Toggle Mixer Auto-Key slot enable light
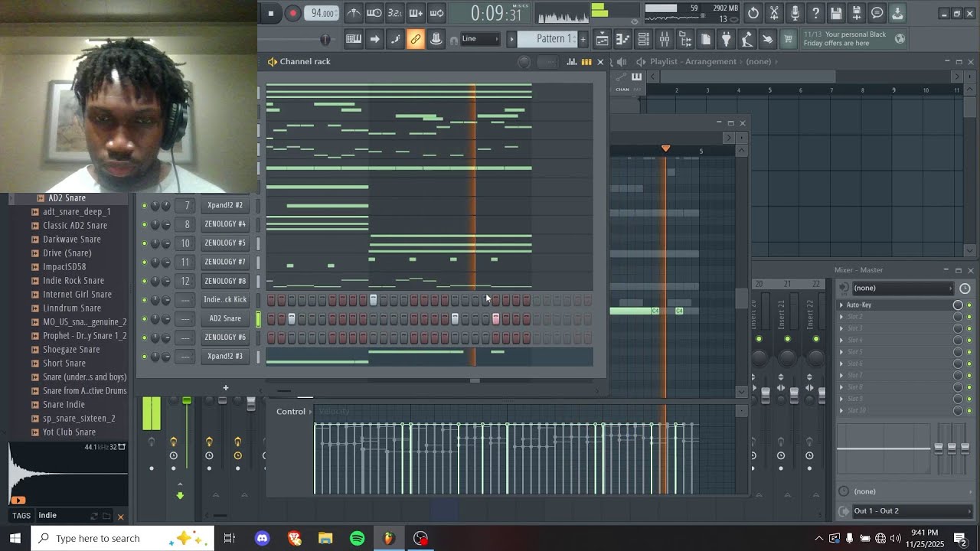The width and height of the screenshot is (980, 551). point(969,305)
